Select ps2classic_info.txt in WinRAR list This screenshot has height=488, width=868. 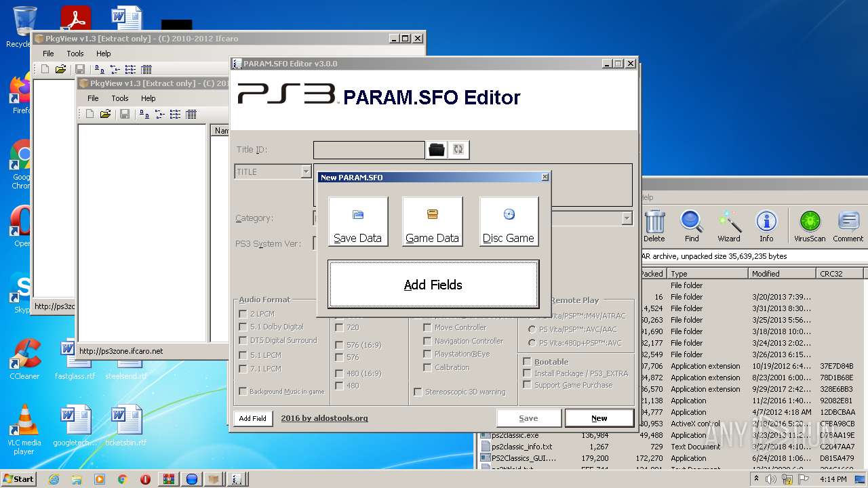521,447
